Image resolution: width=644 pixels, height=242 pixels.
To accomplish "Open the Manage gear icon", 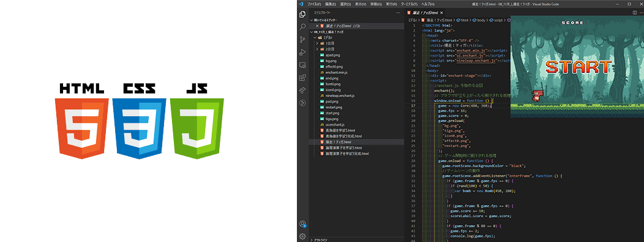I will [x=302, y=237].
